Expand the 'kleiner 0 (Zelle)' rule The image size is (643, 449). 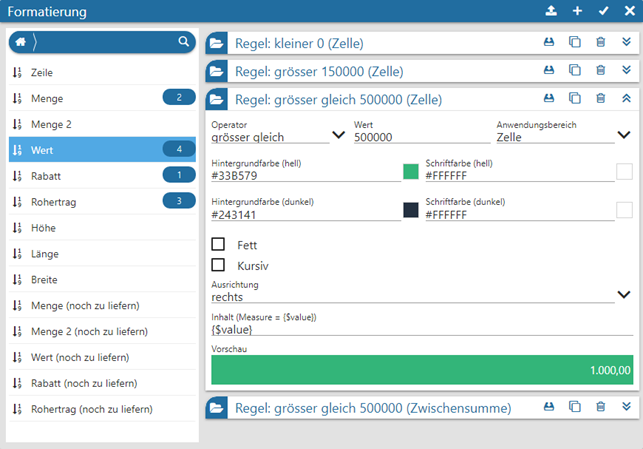click(x=626, y=43)
